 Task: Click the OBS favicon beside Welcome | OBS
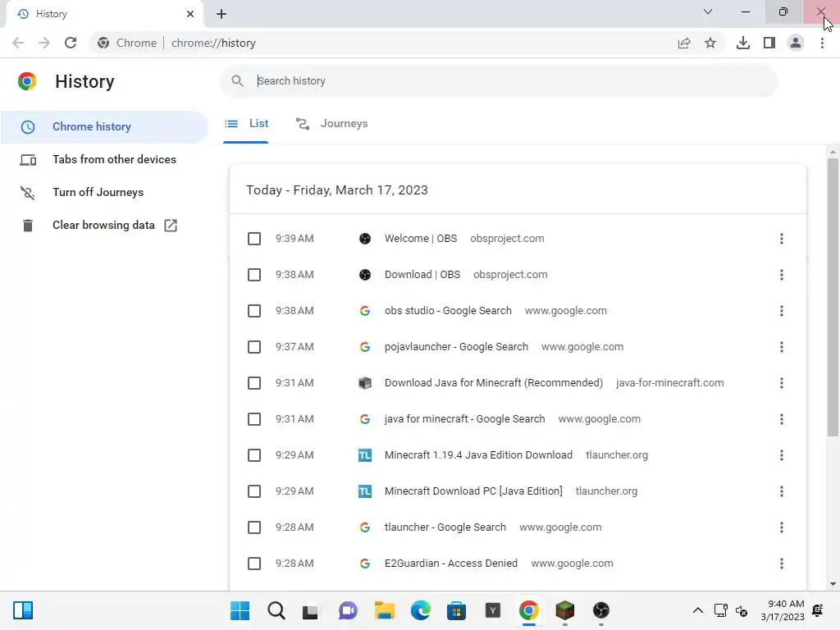tap(365, 239)
